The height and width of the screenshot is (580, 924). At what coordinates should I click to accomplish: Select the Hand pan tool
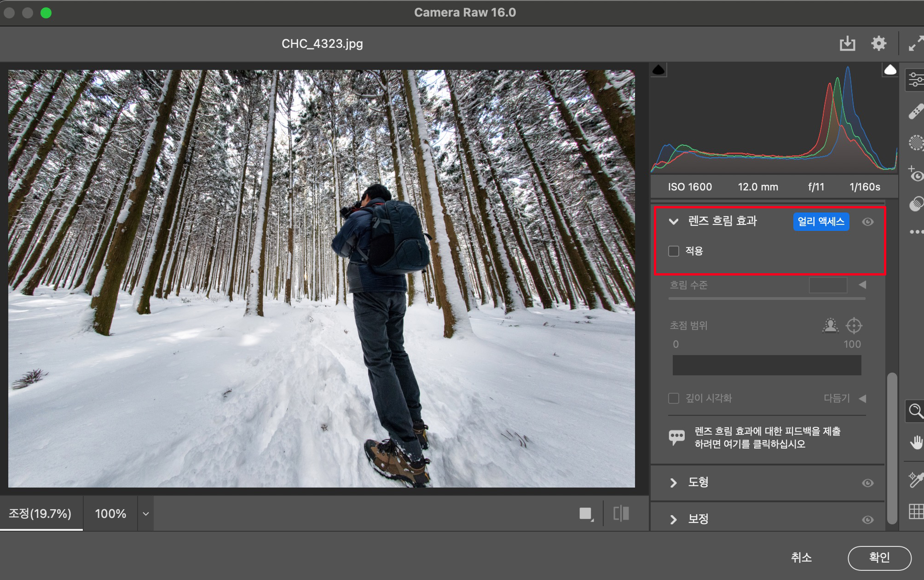916,442
